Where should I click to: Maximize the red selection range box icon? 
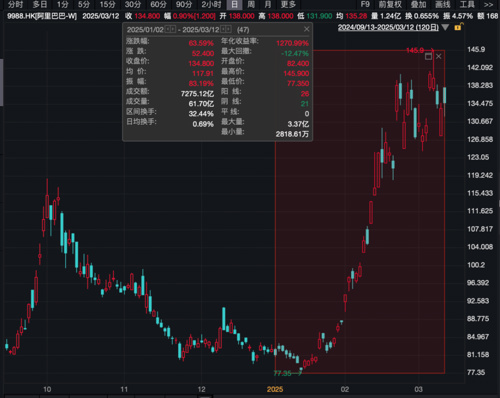[428, 56]
